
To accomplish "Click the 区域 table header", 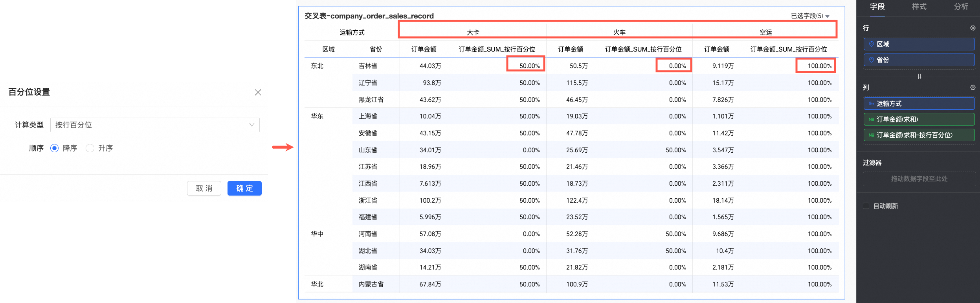I will pyautogui.click(x=329, y=49).
